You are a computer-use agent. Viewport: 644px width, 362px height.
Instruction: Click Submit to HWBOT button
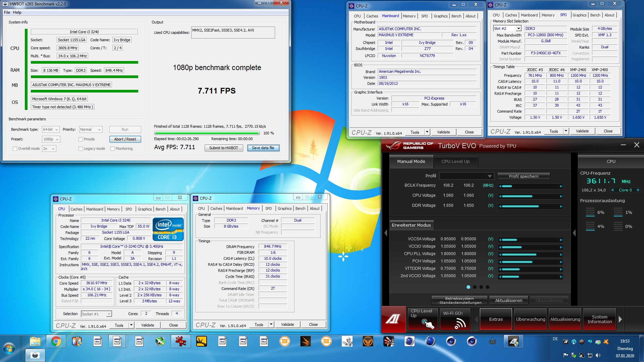point(223,148)
